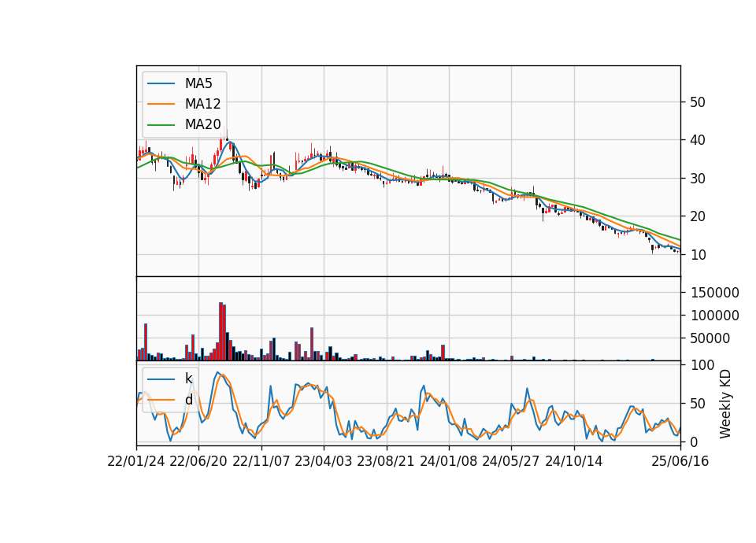Click the price axis value 30
The image size is (756, 543).
pyautogui.click(x=698, y=179)
